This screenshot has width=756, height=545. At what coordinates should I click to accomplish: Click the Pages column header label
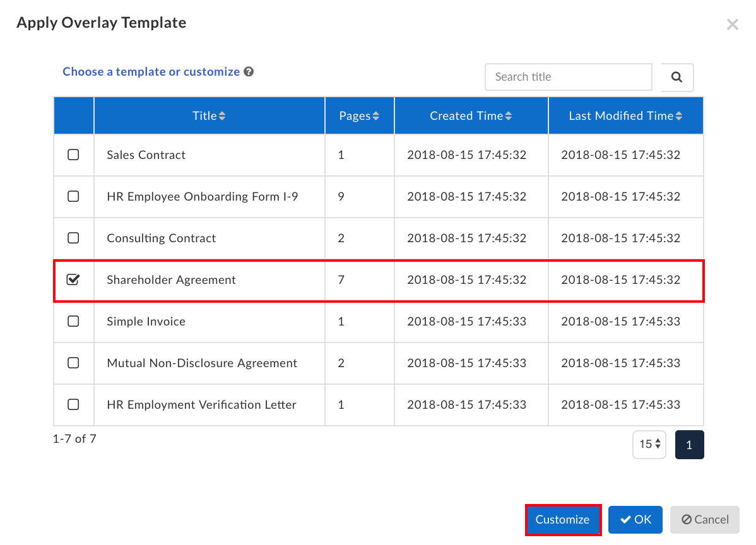355,116
